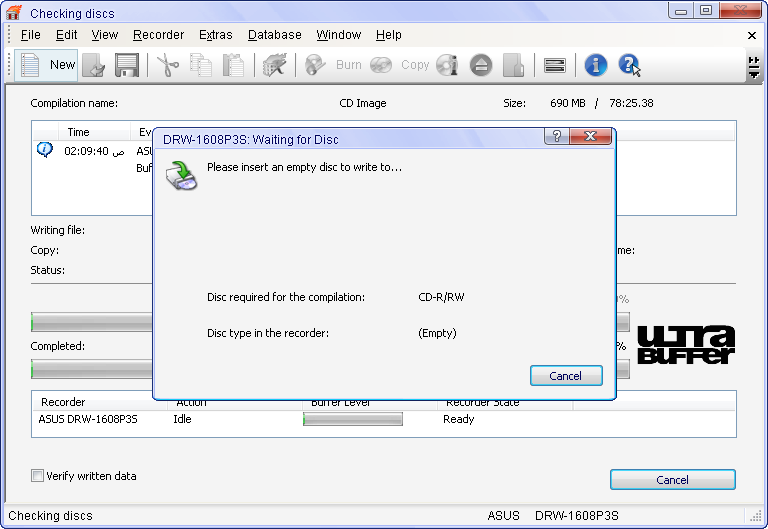This screenshot has height=529, width=768.
Task: Select the ASUS DRW-1608P3S recorder row
Action: click(384, 419)
